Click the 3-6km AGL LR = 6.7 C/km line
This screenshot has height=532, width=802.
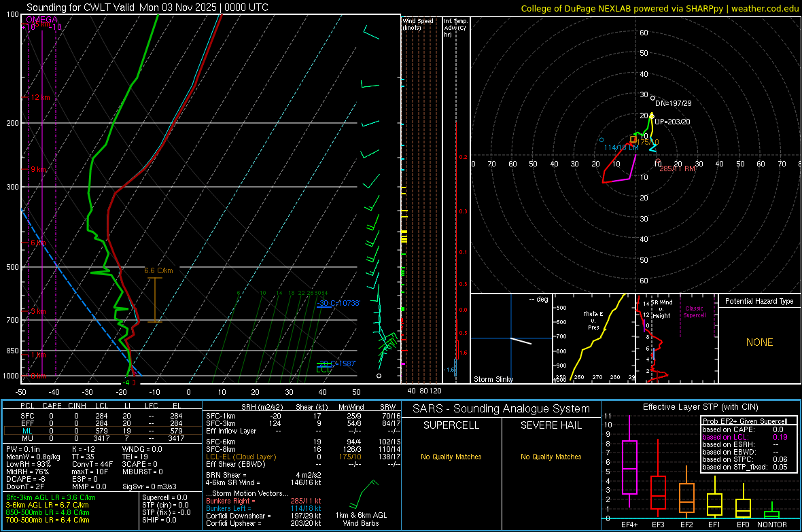[x=47, y=505]
